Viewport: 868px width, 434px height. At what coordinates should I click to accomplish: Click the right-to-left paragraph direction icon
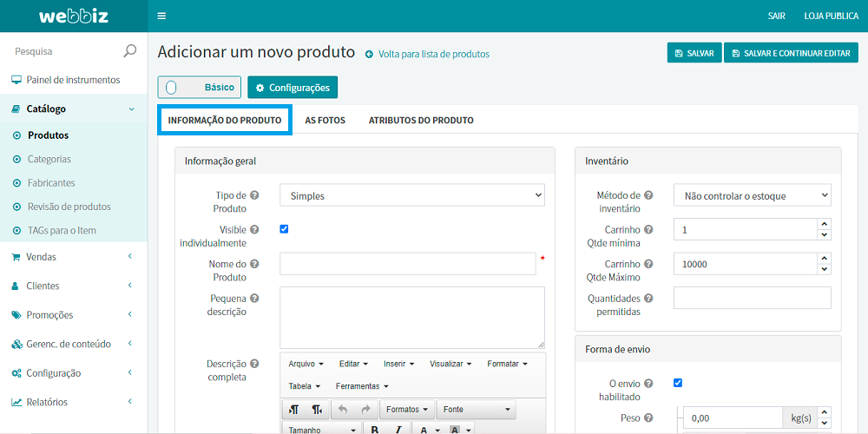tap(317, 410)
